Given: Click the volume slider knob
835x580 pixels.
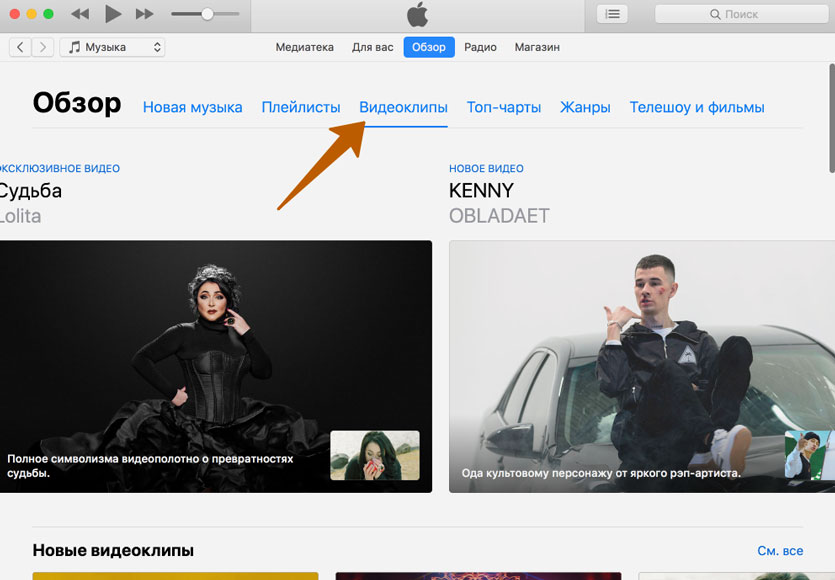Looking at the screenshot, I should coord(207,14).
